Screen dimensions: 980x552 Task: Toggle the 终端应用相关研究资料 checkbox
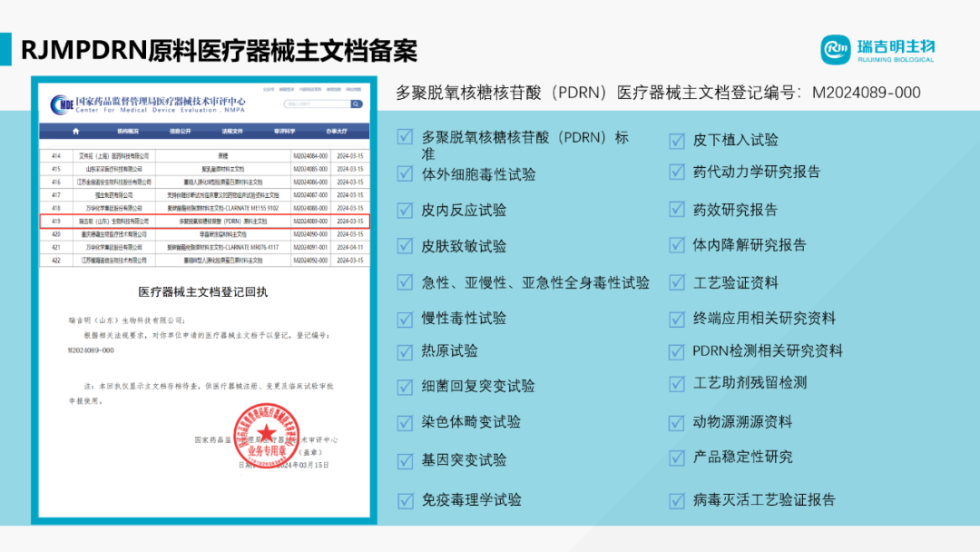coord(676,319)
